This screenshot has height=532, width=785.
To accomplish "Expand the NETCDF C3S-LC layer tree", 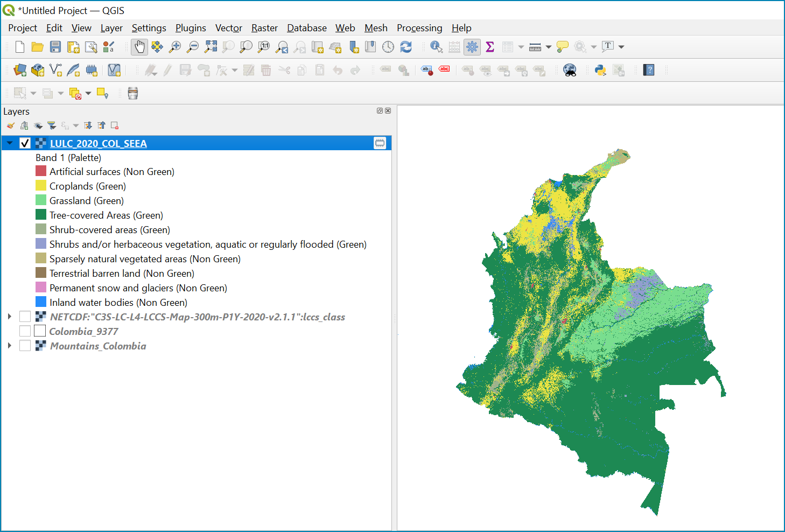I will coord(10,317).
